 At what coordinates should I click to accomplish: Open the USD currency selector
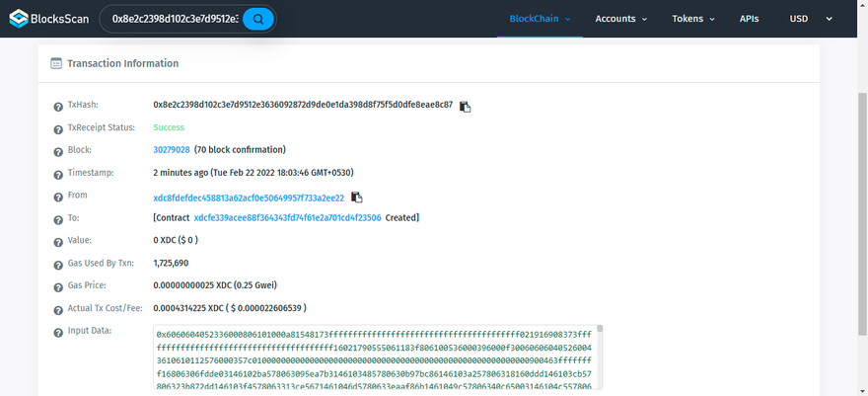click(x=811, y=19)
